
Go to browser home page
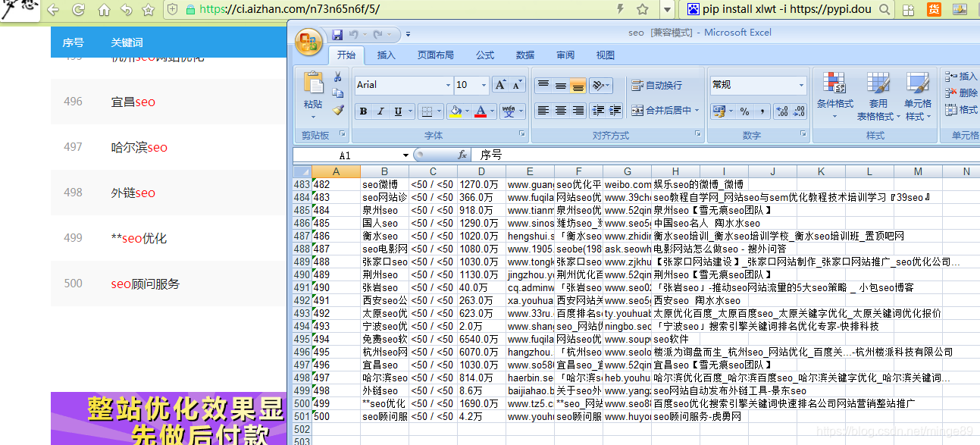click(x=104, y=10)
